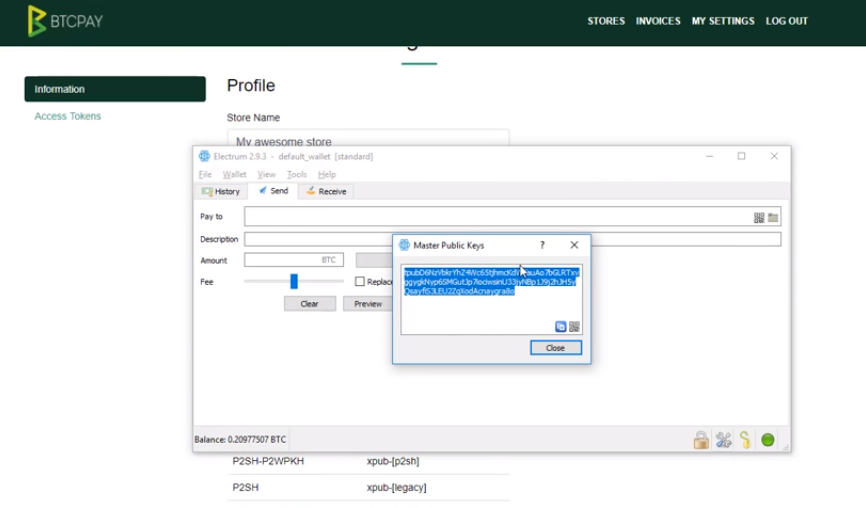This screenshot has height=508, width=866.
Task: Open the Electrum Help menu
Action: pos(326,174)
